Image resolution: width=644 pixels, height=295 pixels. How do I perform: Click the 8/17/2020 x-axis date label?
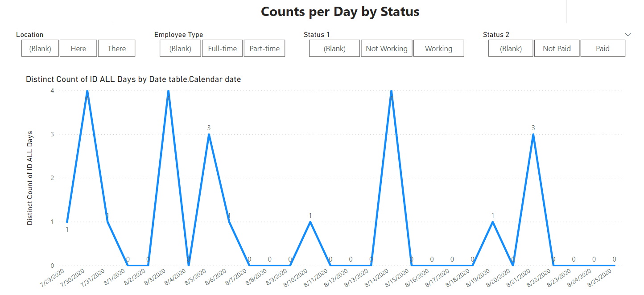click(438, 278)
